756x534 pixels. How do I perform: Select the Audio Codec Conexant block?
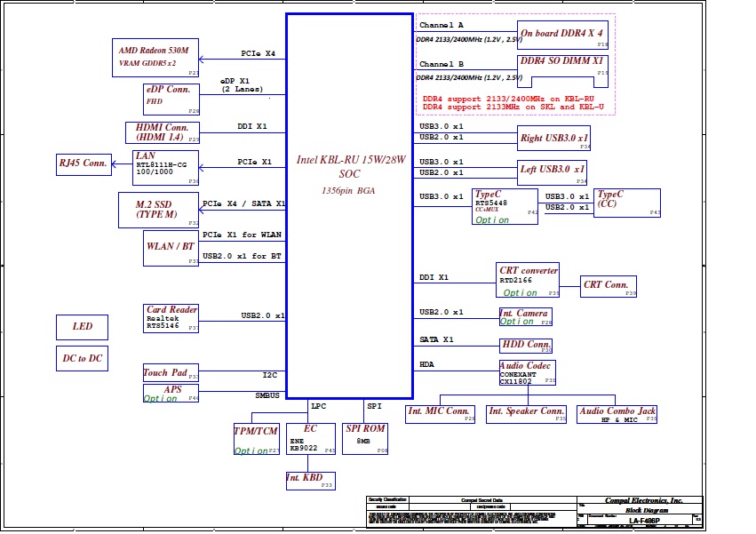527,373
